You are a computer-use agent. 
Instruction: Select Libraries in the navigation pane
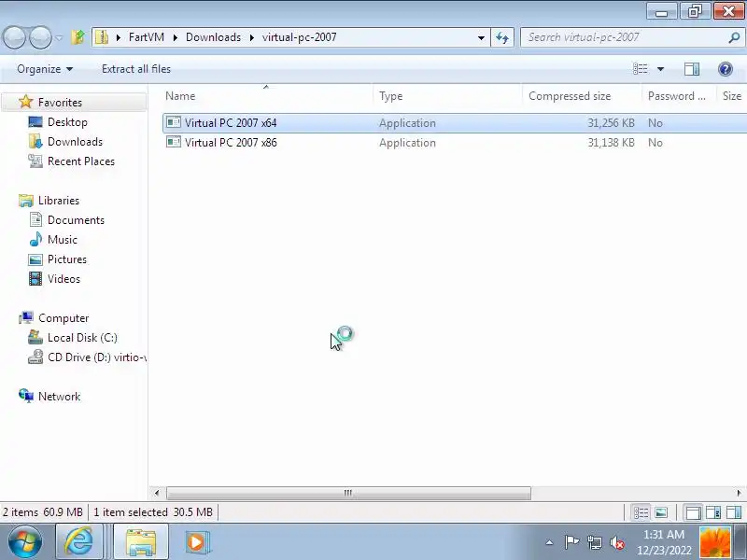click(x=59, y=201)
